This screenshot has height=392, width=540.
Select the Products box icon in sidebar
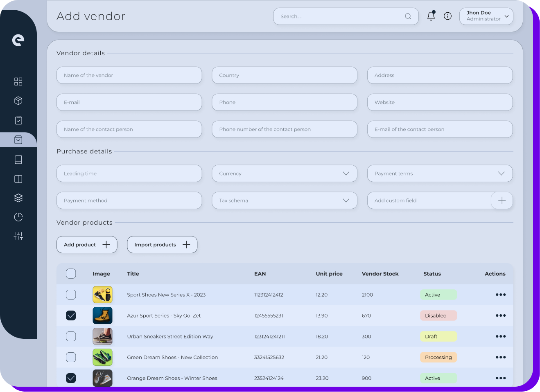pyautogui.click(x=18, y=101)
